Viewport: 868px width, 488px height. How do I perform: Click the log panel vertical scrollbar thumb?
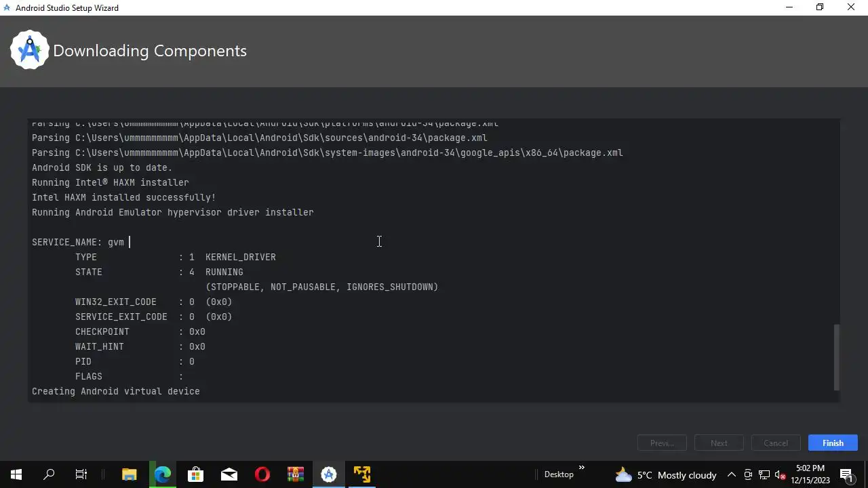pyautogui.click(x=837, y=357)
